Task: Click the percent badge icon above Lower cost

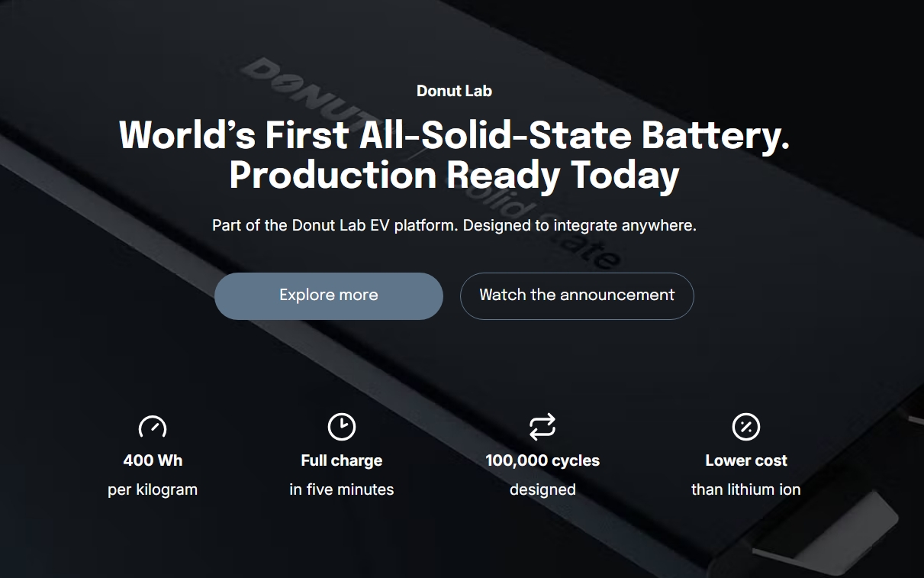Action: 746,427
